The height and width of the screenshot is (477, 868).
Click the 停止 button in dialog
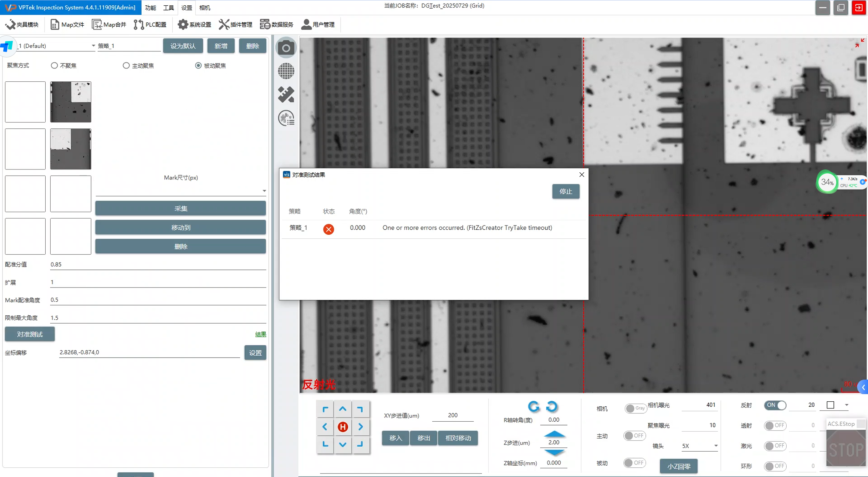(x=566, y=192)
